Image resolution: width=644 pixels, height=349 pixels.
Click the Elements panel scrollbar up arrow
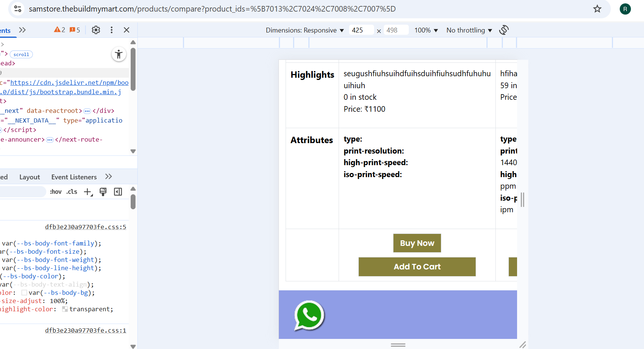(x=133, y=42)
